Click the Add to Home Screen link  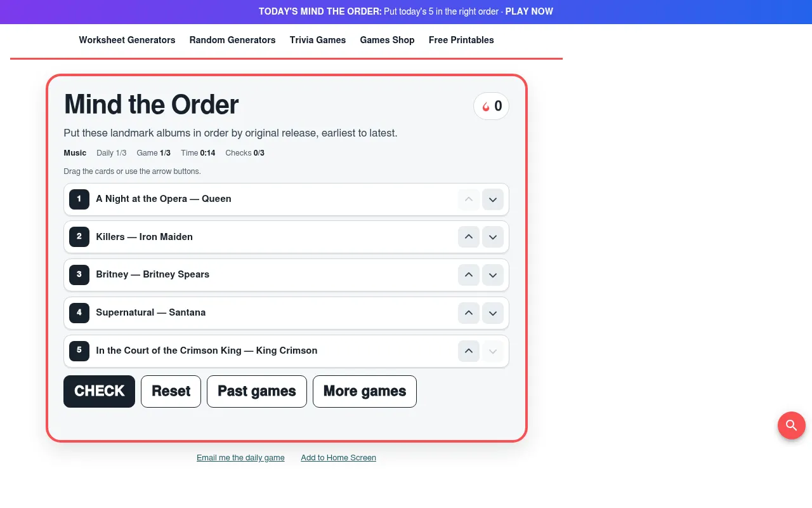pyautogui.click(x=338, y=458)
